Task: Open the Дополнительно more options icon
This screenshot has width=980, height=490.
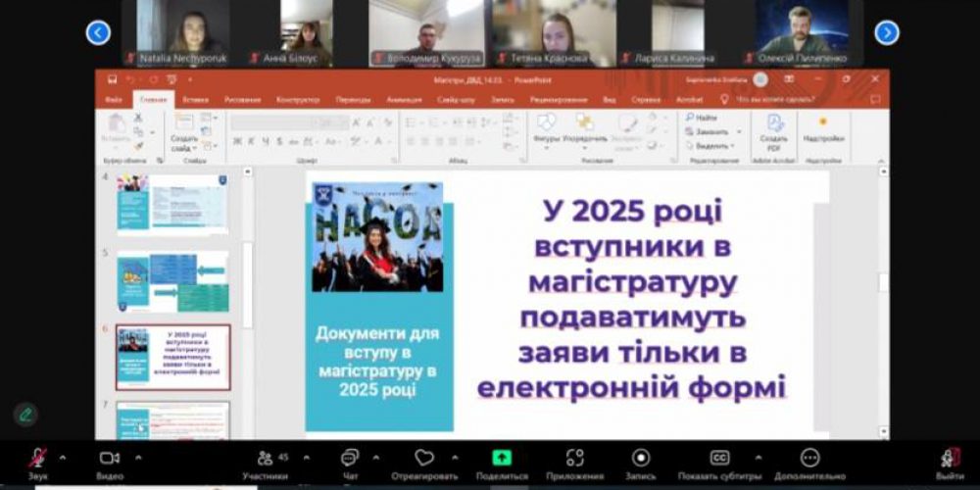Action: (809, 459)
